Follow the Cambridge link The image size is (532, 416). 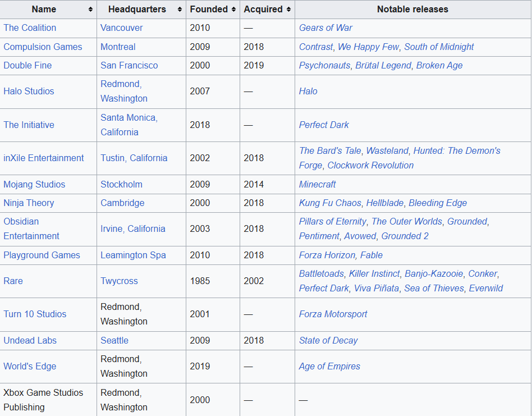[x=122, y=203]
